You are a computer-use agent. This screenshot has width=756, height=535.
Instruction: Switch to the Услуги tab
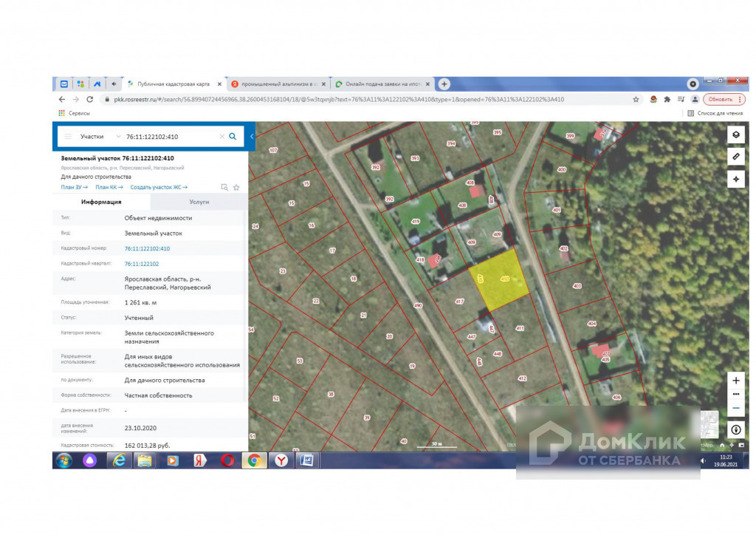click(x=199, y=202)
